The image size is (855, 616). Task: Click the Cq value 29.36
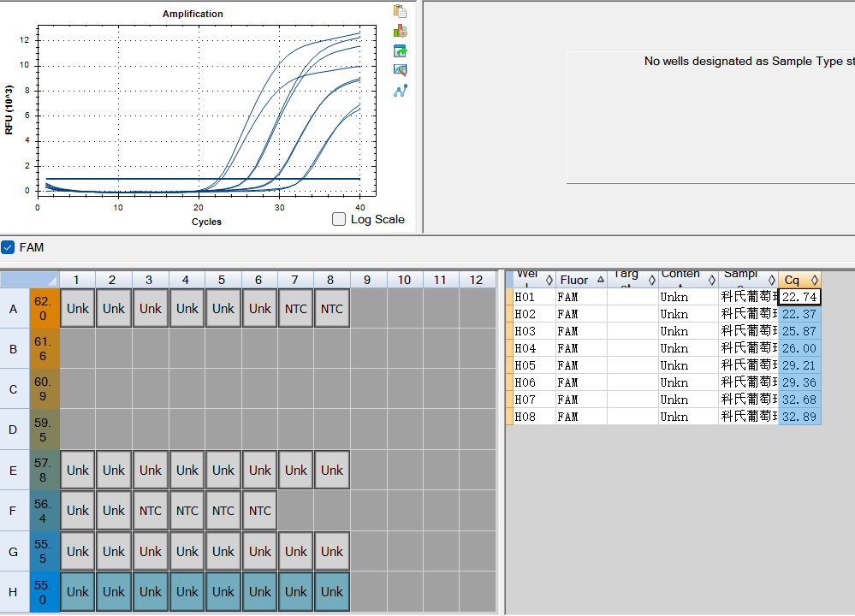click(x=799, y=382)
